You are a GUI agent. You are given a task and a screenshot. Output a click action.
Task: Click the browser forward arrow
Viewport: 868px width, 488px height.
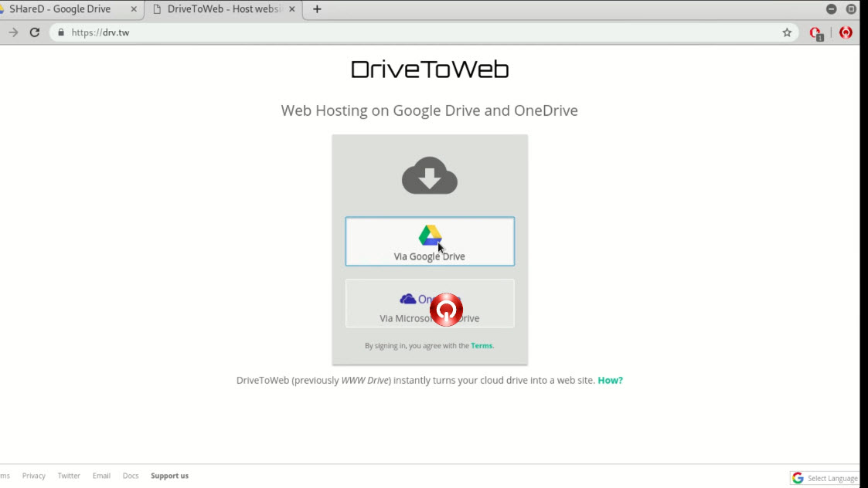[13, 32]
